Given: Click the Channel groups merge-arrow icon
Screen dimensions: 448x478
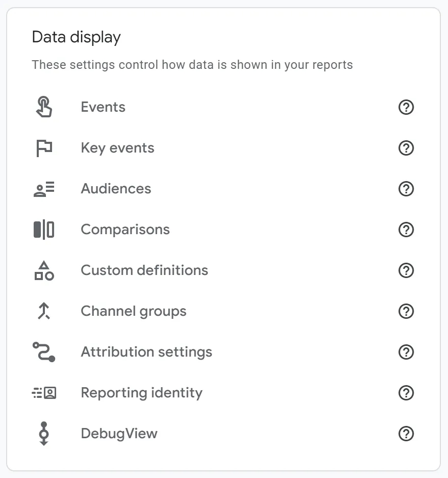Looking at the screenshot, I should [x=44, y=311].
